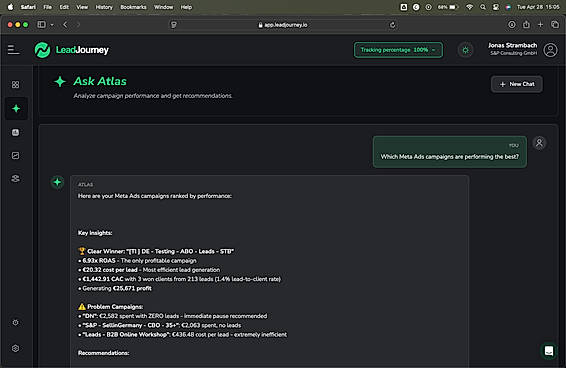Image resolution: width=566 pixels, height=368 pixels.
Task: Expand the Tracking percentage 100% dropdown
Action: tap(398, 50)
